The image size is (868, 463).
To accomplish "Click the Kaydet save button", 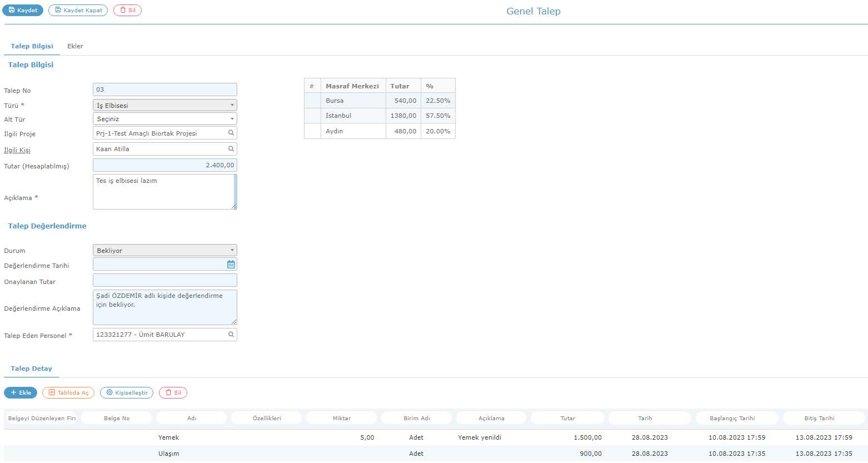I will 23,10.
